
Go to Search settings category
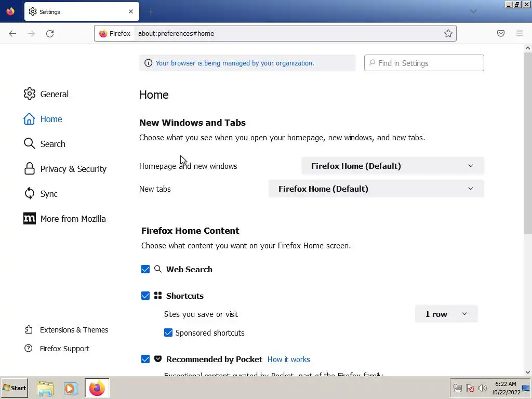coord(45,144)
